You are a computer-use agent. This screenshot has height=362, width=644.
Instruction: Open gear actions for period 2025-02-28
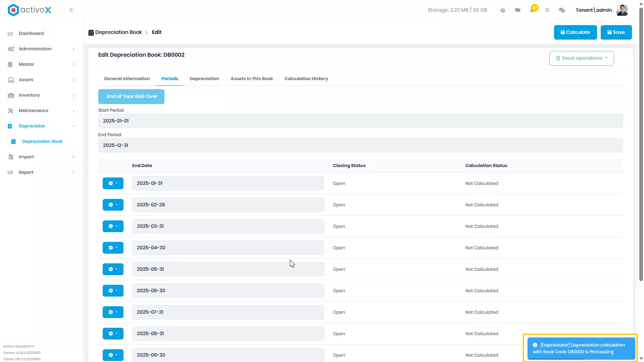(x=113, y=205)
